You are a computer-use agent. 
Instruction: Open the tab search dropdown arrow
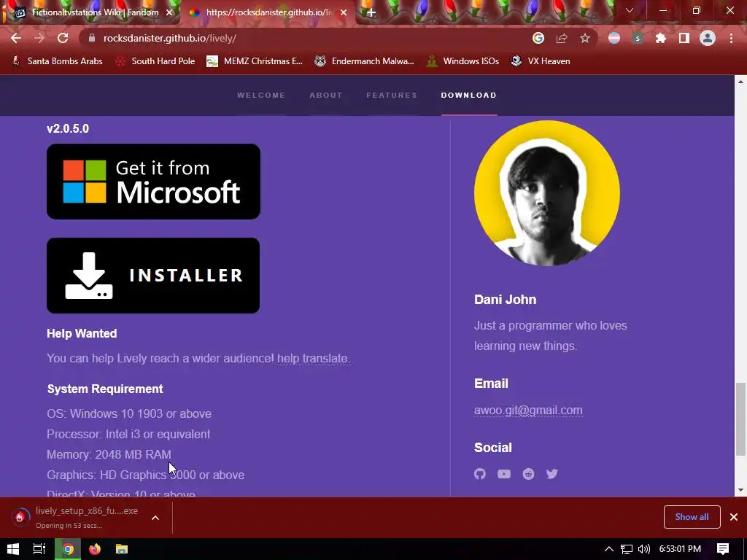tap(630, 10)
